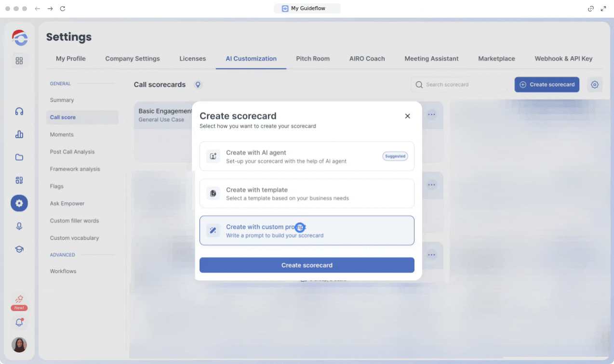This screenshot has width=614, height=364.
Task: Open the graduation cap coaching icon
Action: 19,249
